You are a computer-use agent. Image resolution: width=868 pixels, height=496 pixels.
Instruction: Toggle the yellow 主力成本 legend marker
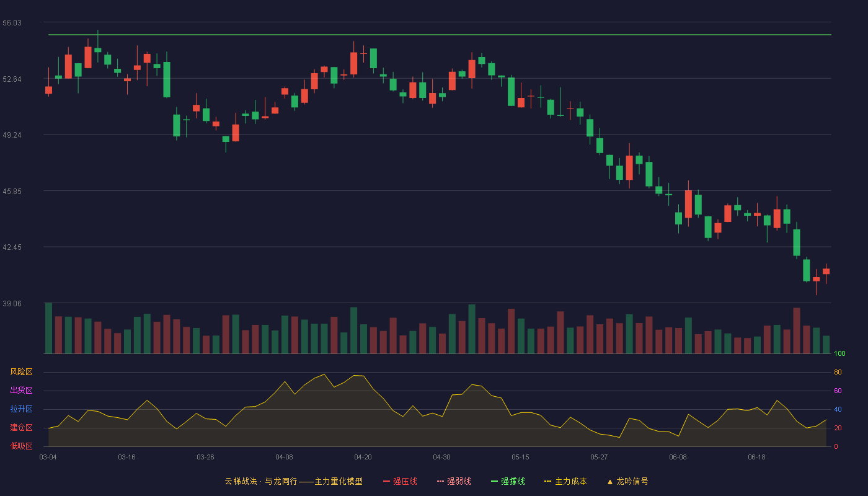point(548,481)
